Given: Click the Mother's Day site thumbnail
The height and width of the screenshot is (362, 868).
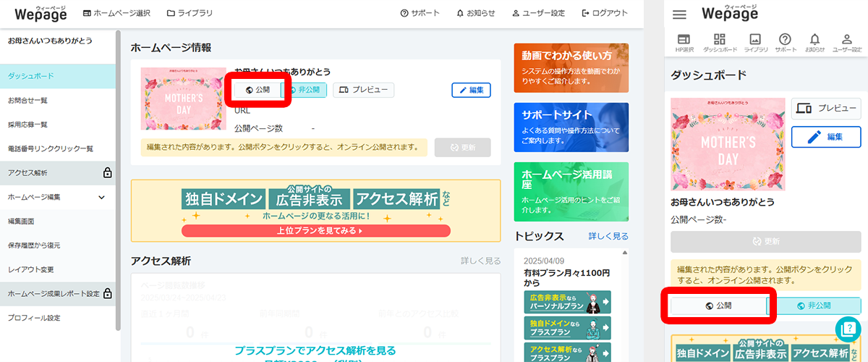Looking at the screenshot, I should click(x=183, y=98).
